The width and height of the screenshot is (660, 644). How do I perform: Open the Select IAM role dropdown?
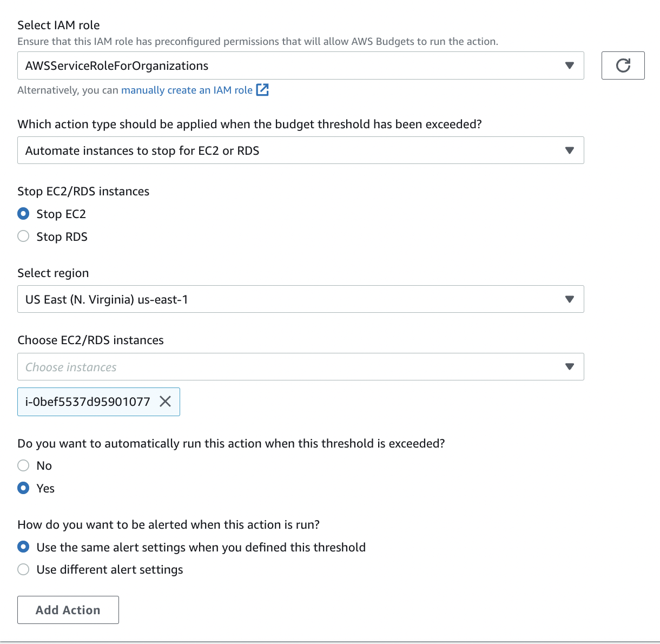[x=301, y=65]
